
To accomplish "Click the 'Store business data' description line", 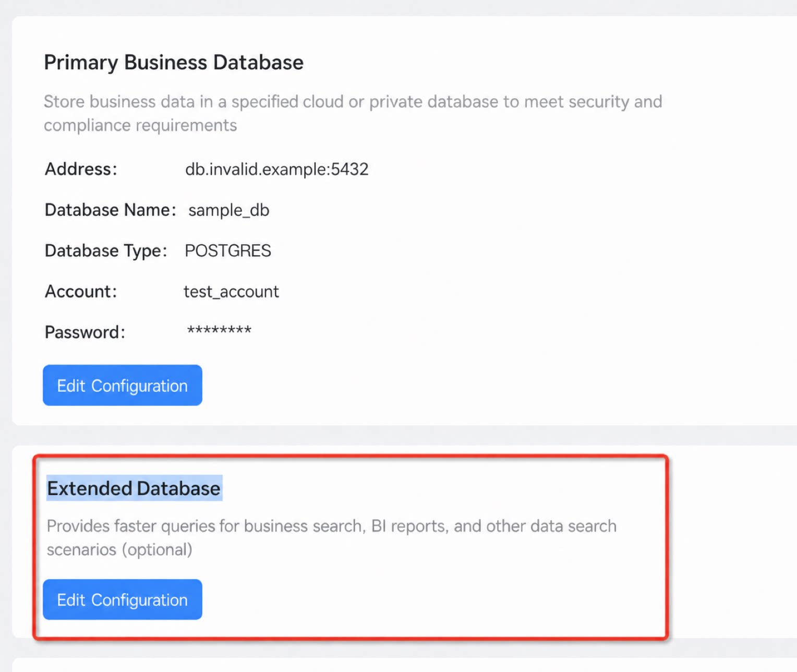I will point(353,101).
